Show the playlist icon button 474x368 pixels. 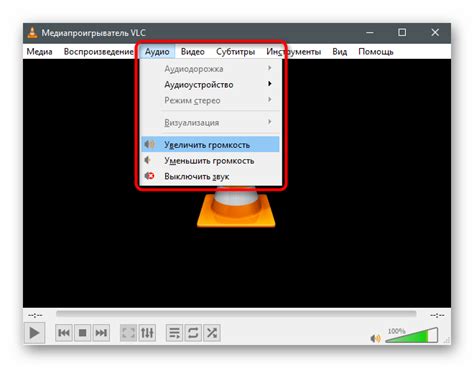click(x=174, y=332)
